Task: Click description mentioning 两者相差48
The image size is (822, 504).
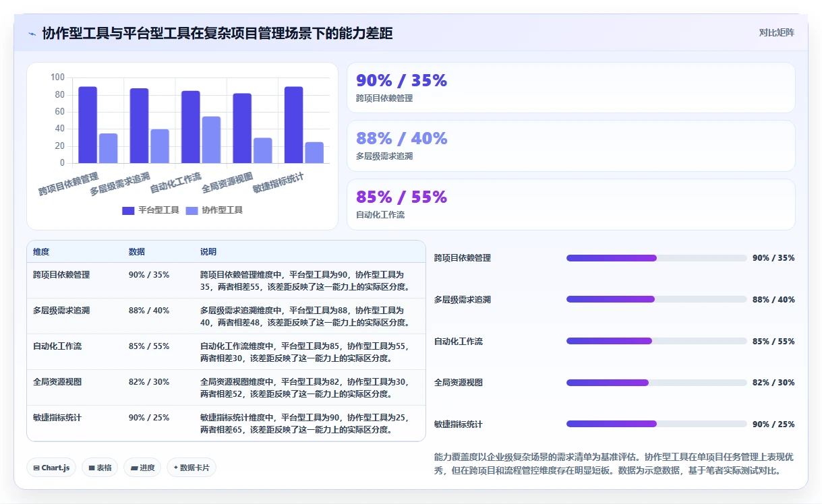Action: tap(305, 317)
